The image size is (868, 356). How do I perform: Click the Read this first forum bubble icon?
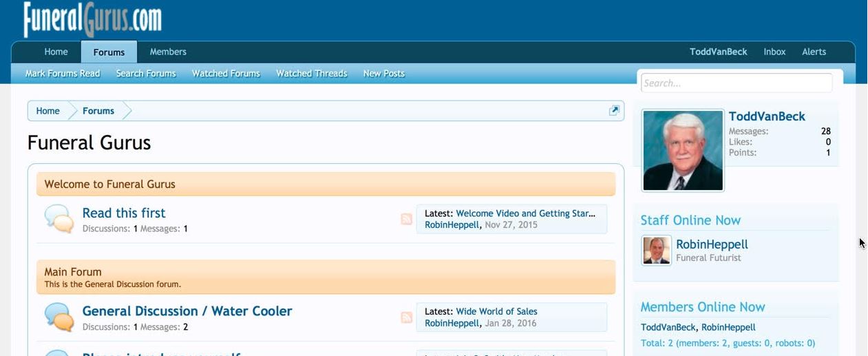(x=59, y=219)
